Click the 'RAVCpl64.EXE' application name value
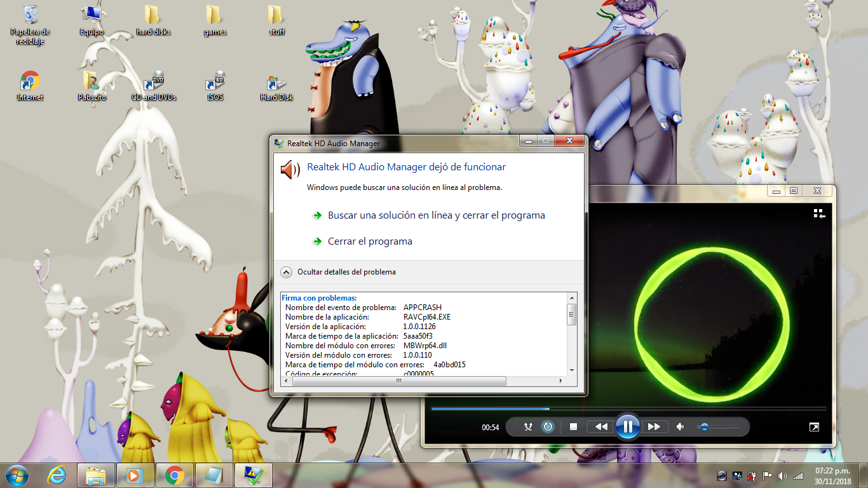Image resolution: width=868 pixels, height=488 pixels. pyautogui.click(x=427, y=317)
